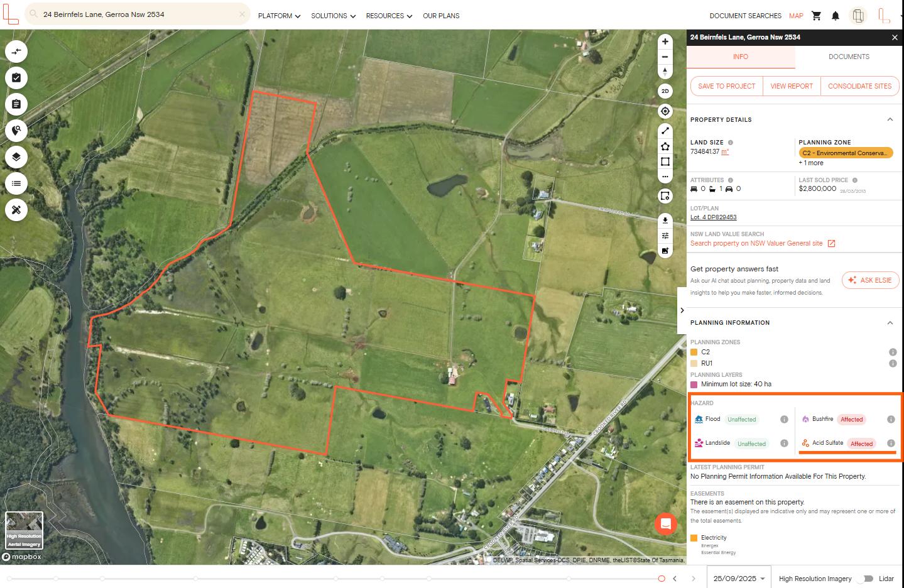The width and height of the screenshot is (904, 588).
Task: Open notifications bell
Action: coord(835,16)
